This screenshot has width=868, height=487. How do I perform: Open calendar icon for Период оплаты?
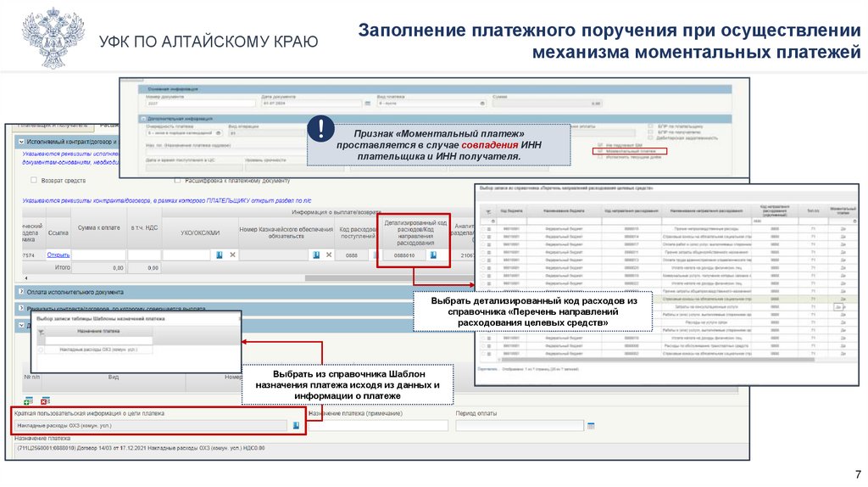pos(591,426)
